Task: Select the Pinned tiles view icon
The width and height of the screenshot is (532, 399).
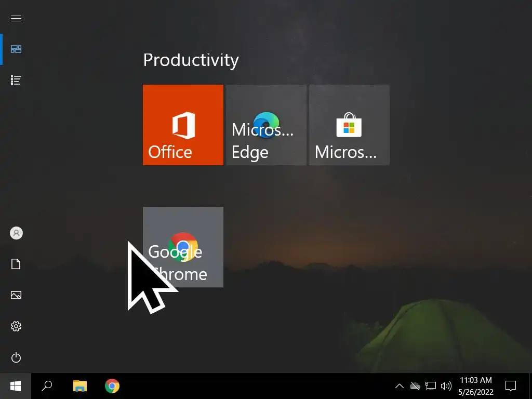Action: (x=16, y=49)
